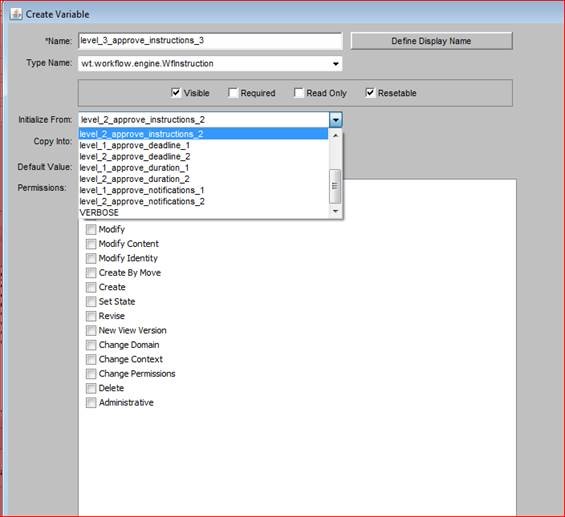This screenshot has height=517, width=565.
Task: Collapse the Initialize From dropdown arrow
Action: coord(335,120)
